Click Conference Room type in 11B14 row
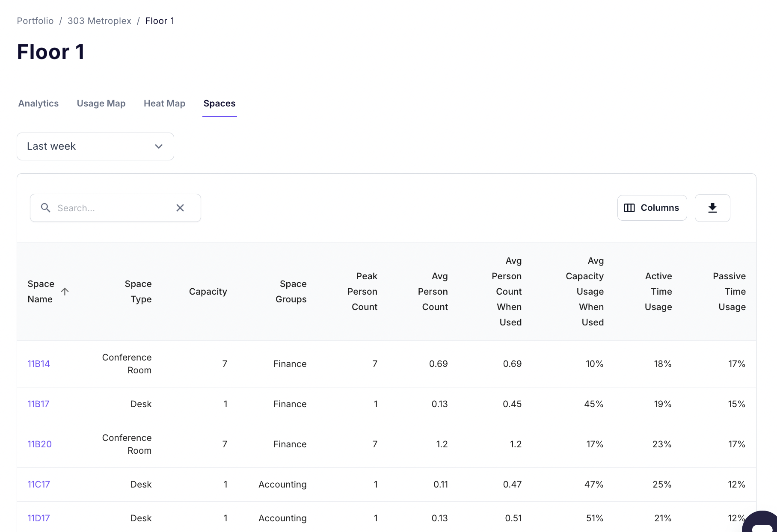777x532 pixels. point(127,364)
